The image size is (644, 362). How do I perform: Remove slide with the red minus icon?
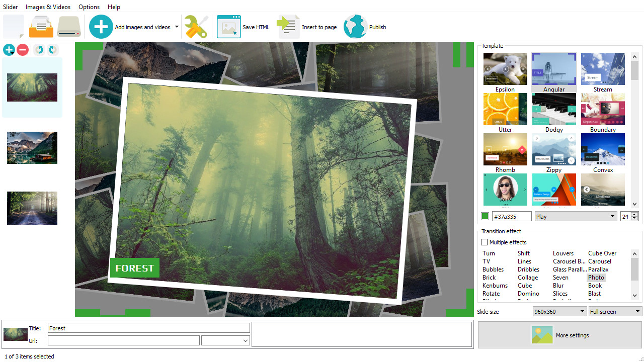[23, 50]
